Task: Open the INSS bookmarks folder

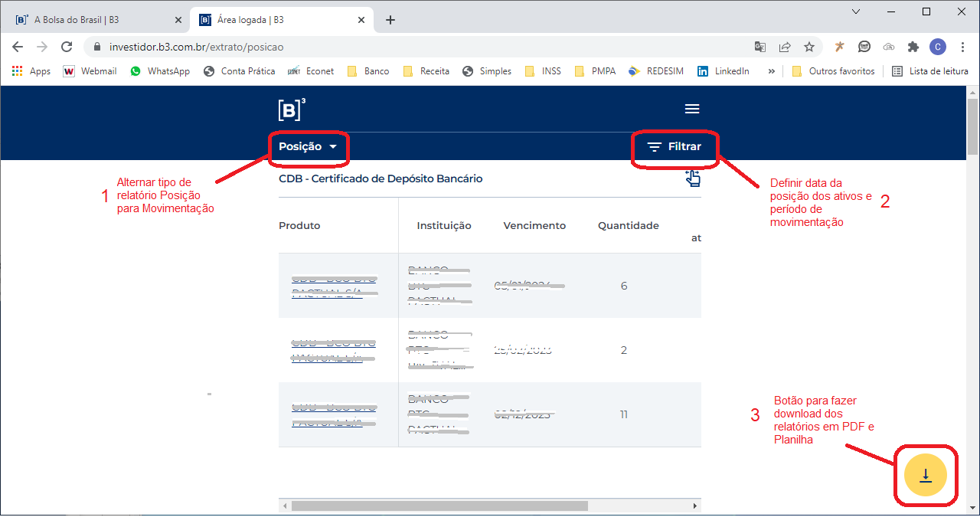Action: 543,71
